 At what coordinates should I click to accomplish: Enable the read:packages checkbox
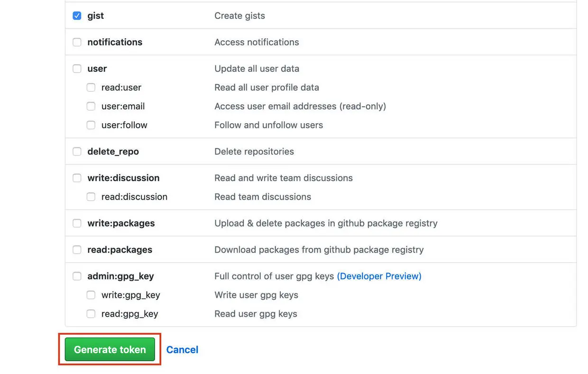77,250
